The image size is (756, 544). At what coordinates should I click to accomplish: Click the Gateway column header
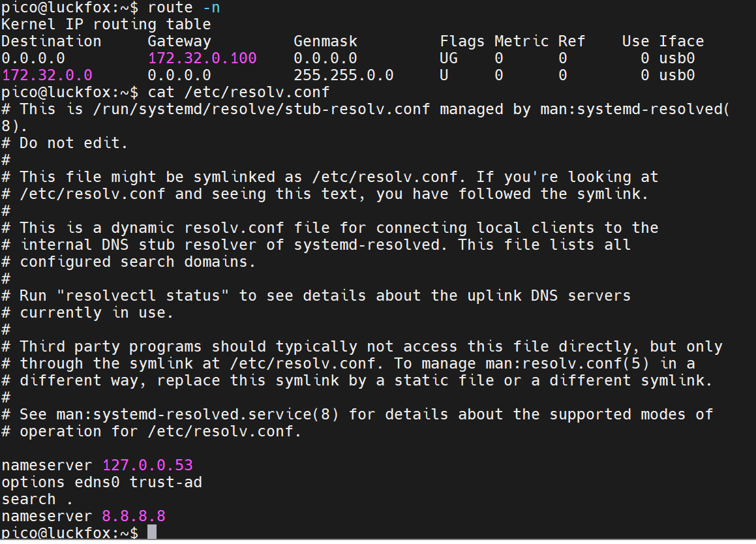(x=179, y=42)
